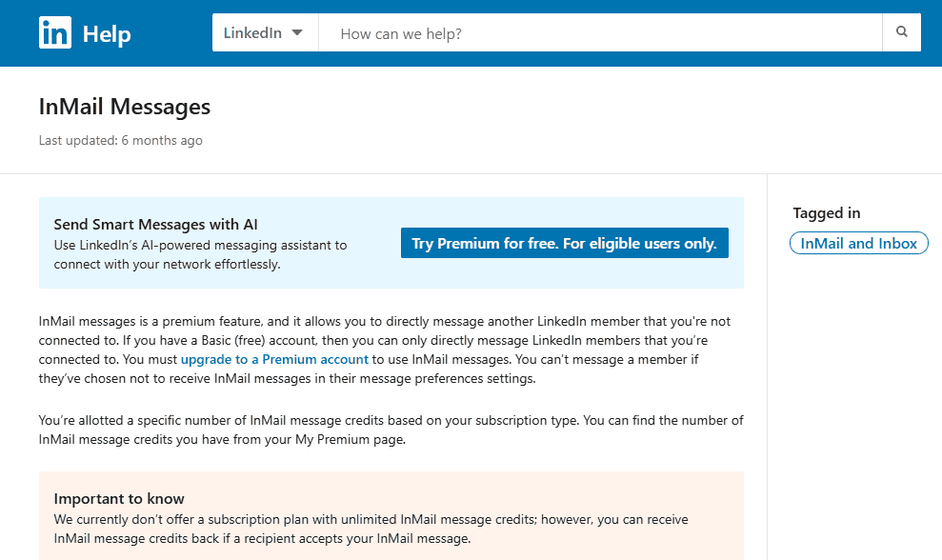The image size is (942, 560).
Task: Choose a product from the LinkedIn dropdown
Action: 265,31
